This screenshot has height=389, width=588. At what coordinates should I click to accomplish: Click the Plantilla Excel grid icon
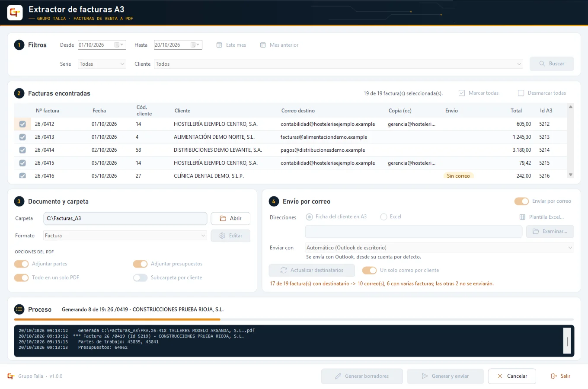pyautogui.click(x=522, y=217)
